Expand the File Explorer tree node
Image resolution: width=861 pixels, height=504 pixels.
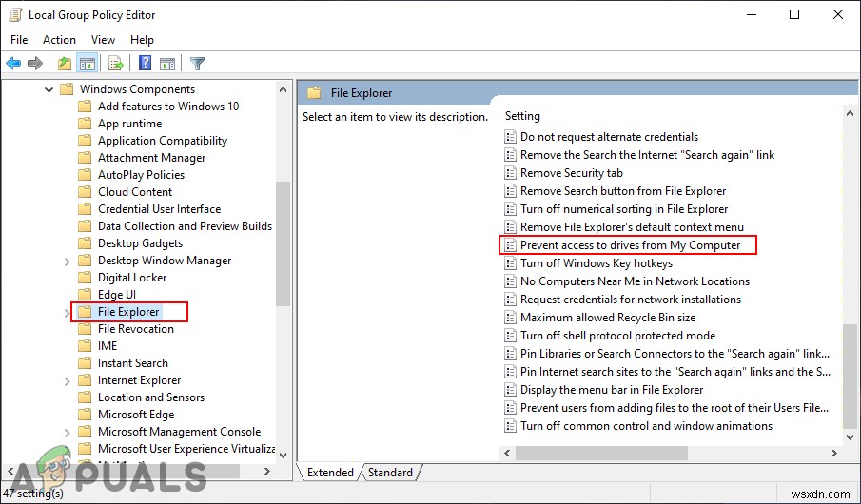[x=67, y=313]
